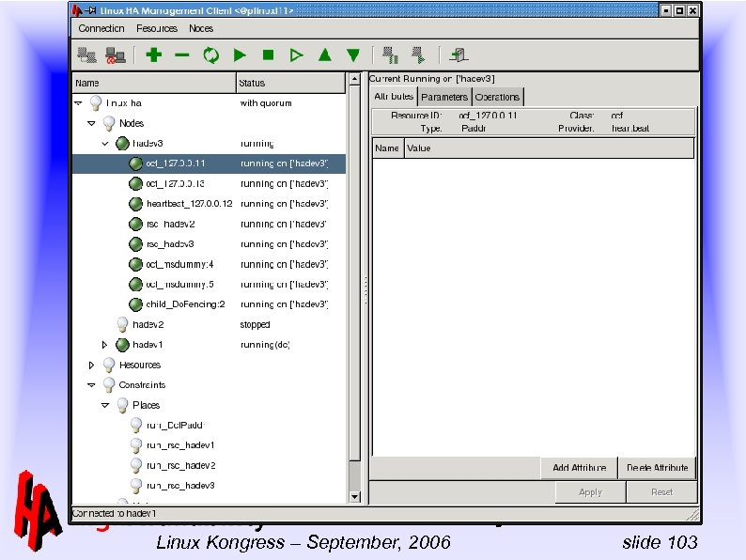746x560 pixels.
Task: Collapse the Constraints tree branch
Action: tap(91, 385)
